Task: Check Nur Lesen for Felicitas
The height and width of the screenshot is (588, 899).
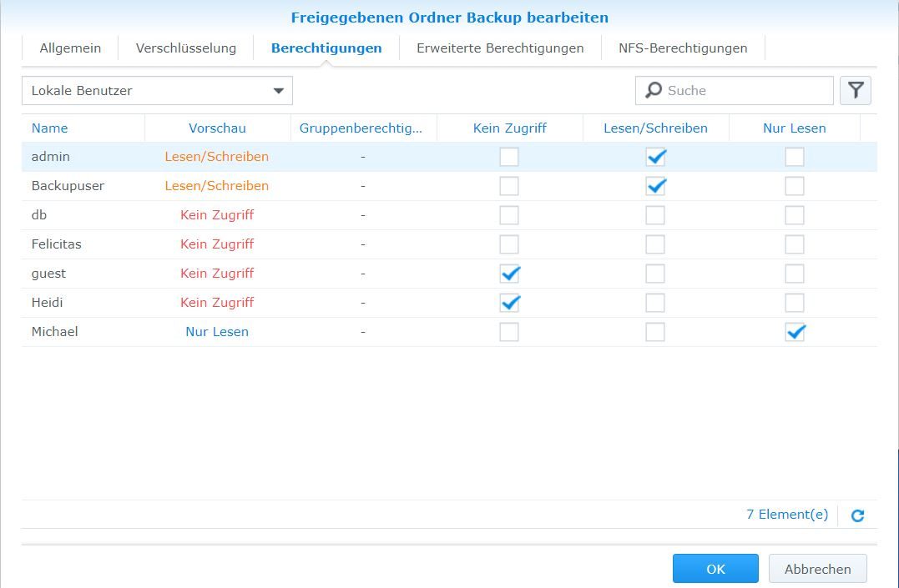Action: tap(795, 244)
